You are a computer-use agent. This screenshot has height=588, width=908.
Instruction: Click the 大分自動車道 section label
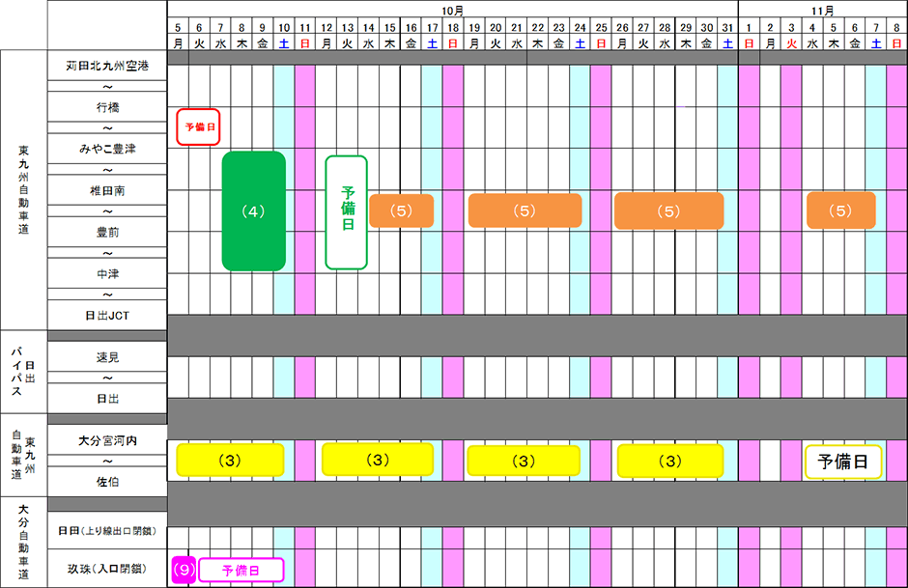[x=23, y=542]
